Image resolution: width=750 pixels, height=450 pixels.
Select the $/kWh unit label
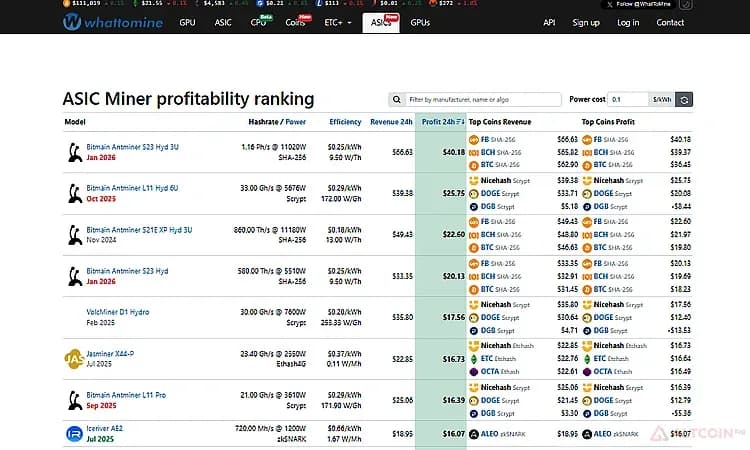click(662, 99)
